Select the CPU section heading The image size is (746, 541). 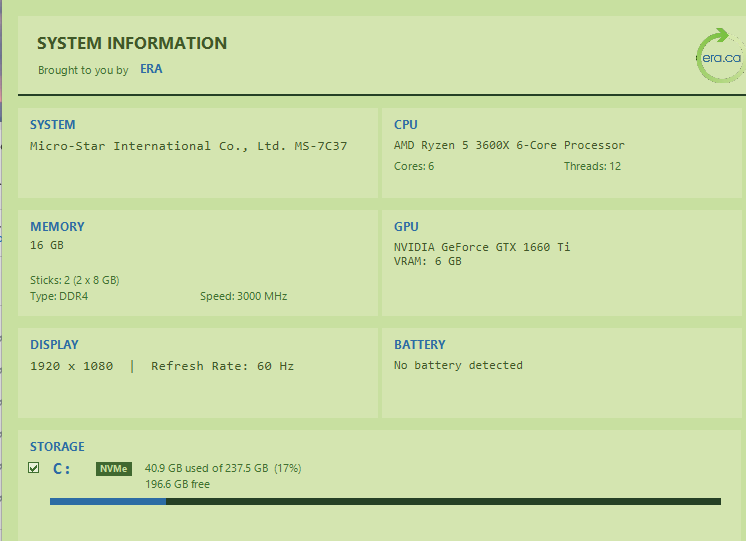pyautogui.click(x=406, y=125)
